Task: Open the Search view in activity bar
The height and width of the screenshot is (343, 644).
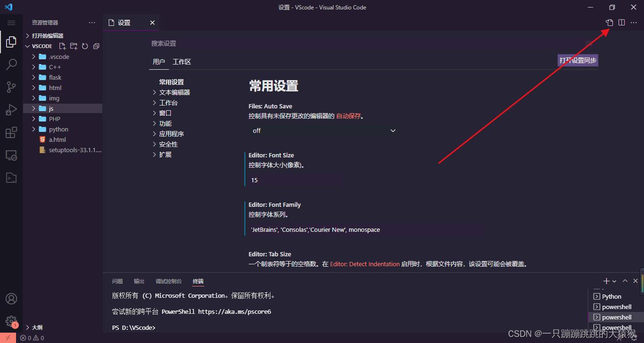Action: click(11, 65)
